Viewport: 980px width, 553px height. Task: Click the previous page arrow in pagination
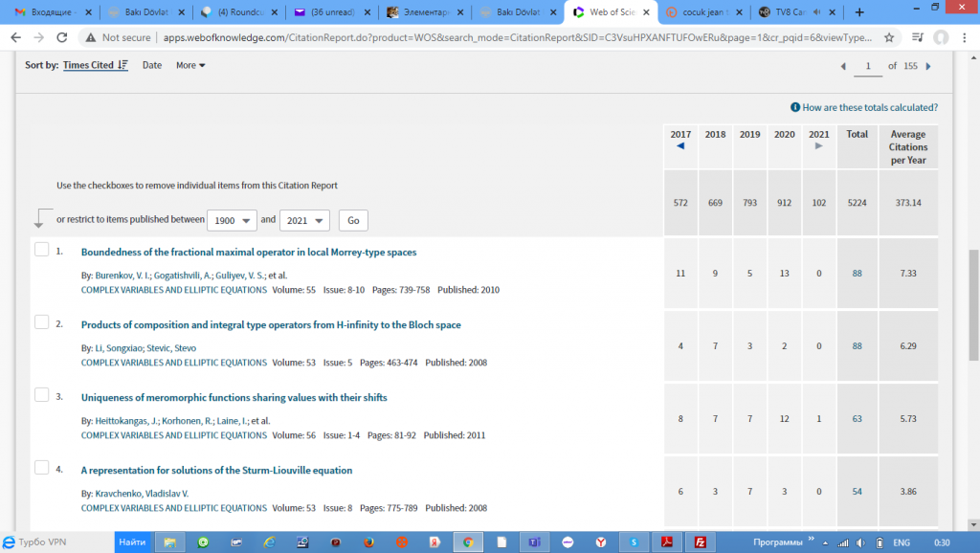843,66
